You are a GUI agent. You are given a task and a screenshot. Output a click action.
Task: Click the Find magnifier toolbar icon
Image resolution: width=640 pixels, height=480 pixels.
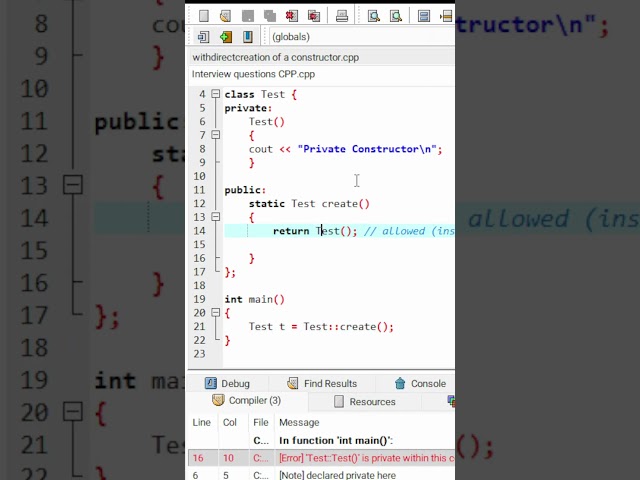(373, 16)
